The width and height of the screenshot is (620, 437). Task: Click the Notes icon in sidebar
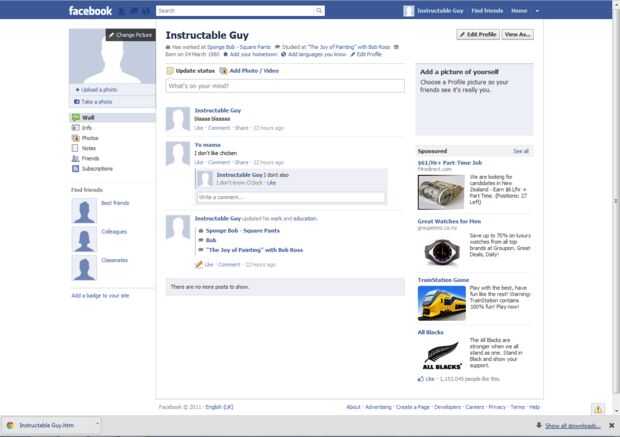click(x=75, y=148)
